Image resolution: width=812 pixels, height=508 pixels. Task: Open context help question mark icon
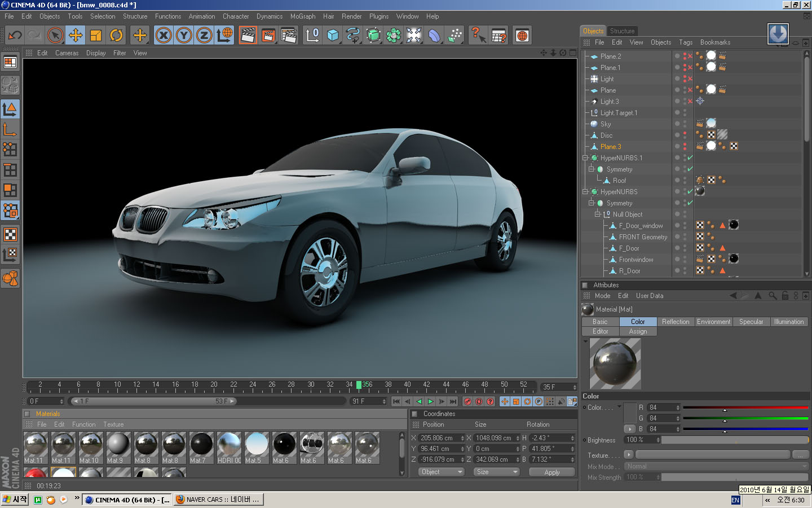coord(478,36)
